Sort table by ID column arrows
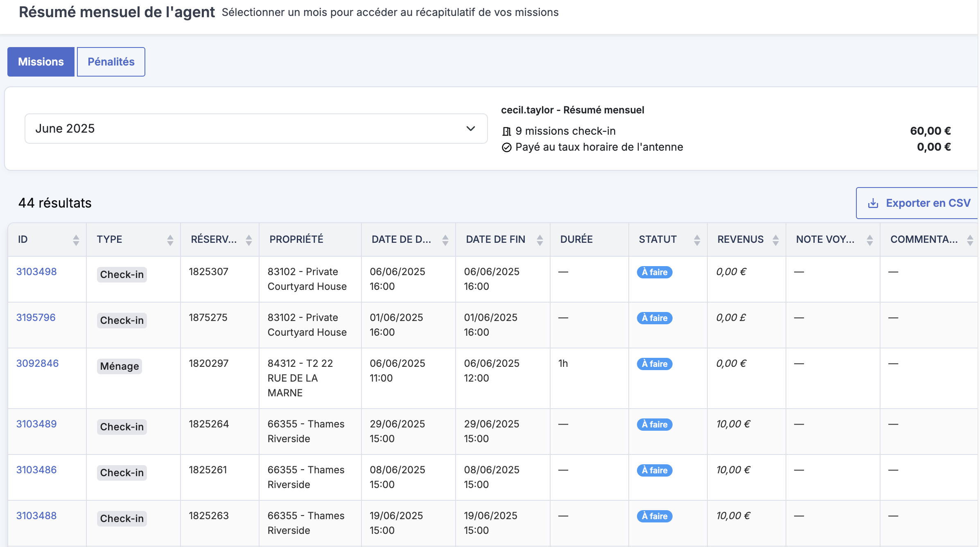 (76, 240)
